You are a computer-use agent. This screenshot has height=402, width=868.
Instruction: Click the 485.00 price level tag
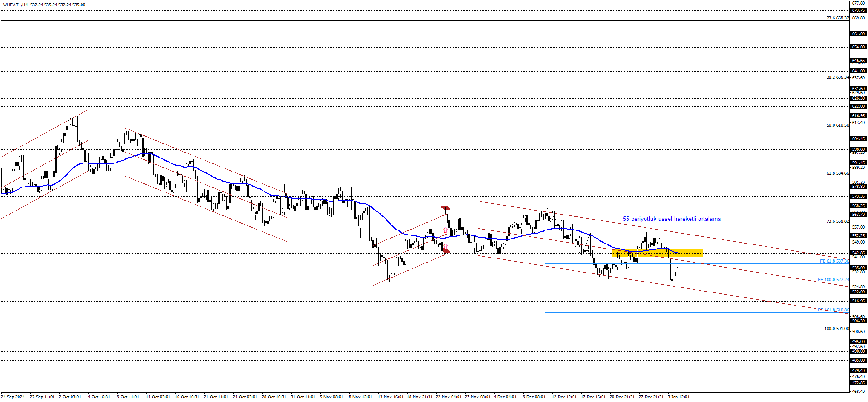click(x=858, y=360)
